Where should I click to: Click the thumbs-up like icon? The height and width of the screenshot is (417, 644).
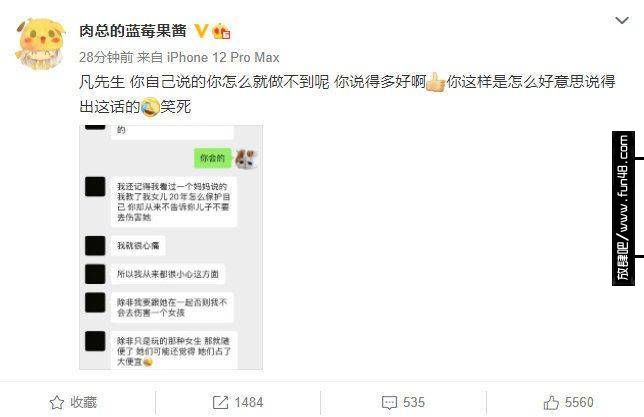[x=551, y=402]
